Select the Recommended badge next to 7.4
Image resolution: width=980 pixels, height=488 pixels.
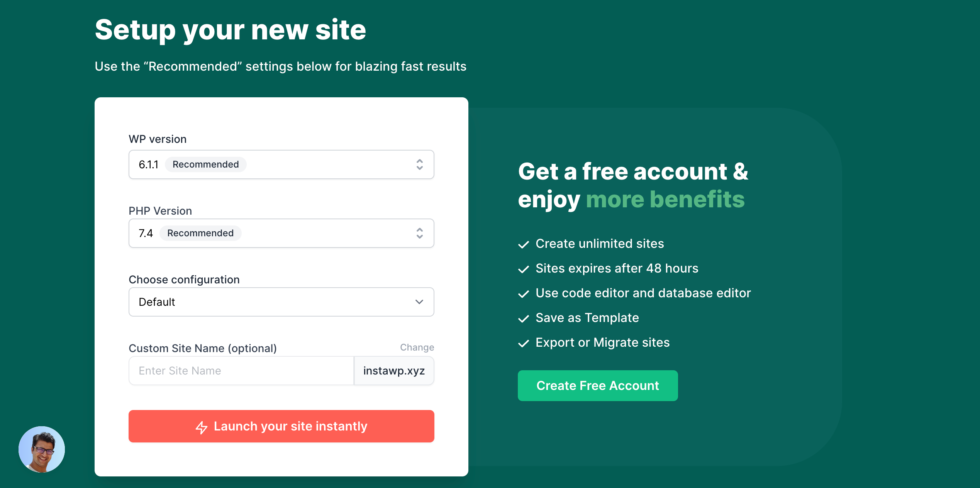(x=200, y=233)
